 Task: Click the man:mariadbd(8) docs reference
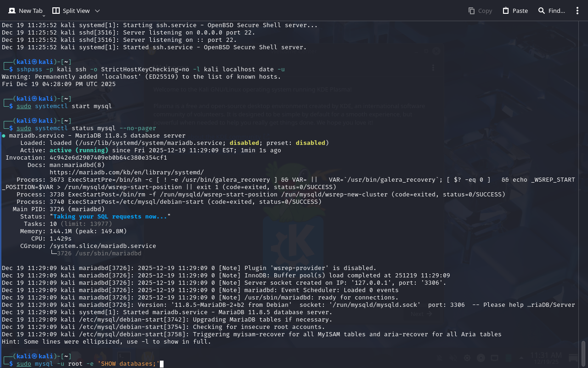click(x=77, y=165)
